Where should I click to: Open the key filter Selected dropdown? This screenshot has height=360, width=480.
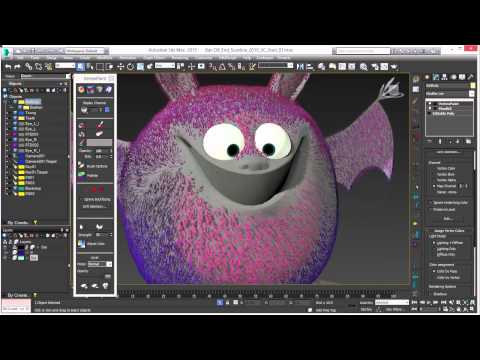point(392,302)
